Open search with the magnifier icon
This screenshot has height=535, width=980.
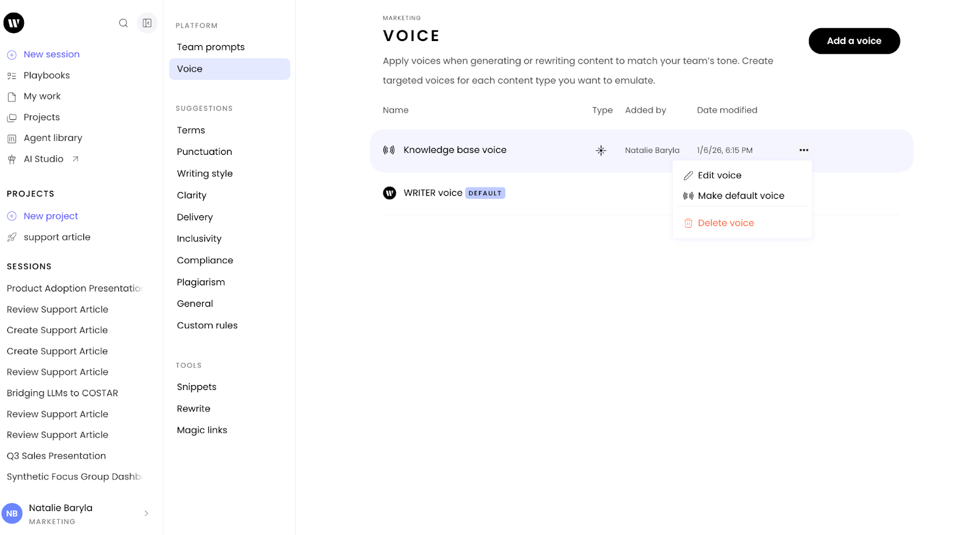[123, 23]
